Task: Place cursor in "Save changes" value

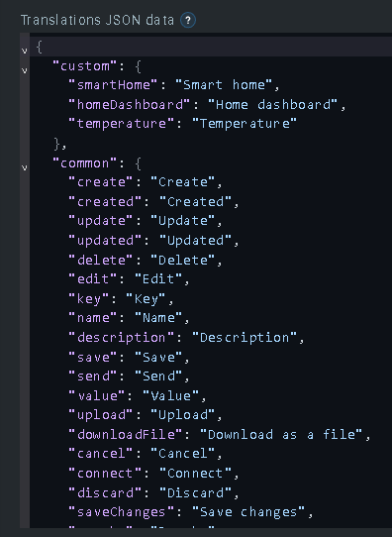Action: (248, 512)
